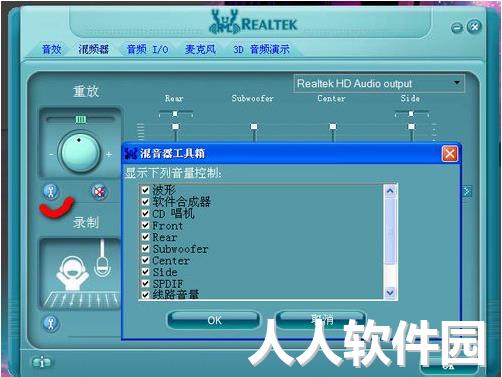Switch to the 麦克风 tab

tap(200, 50)
